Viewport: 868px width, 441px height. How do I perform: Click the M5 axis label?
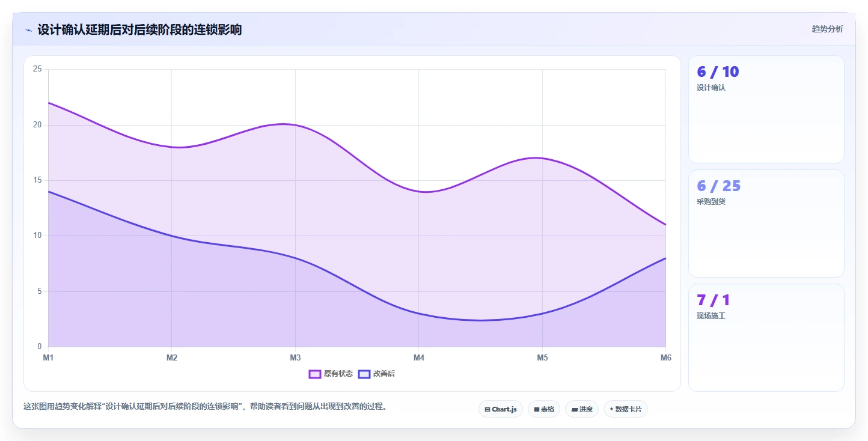(x=542, y=358)
